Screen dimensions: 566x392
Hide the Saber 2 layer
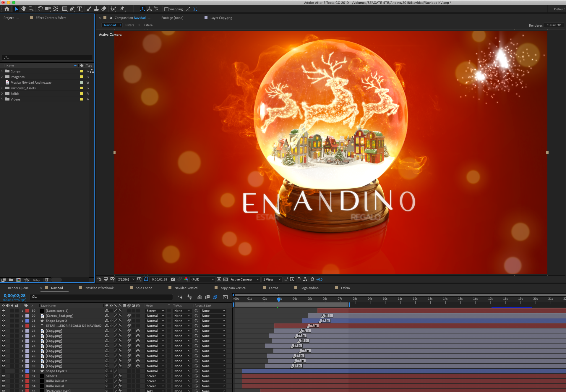pos(4,376)
